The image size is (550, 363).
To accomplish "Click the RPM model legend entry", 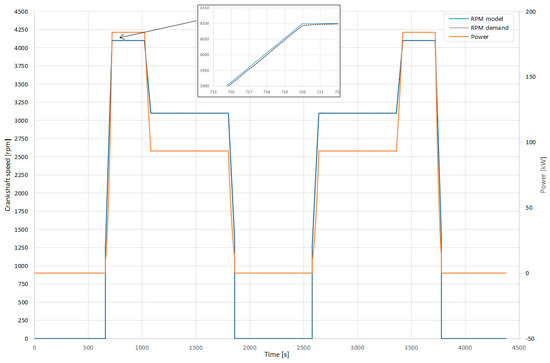I will click(476, 19).
